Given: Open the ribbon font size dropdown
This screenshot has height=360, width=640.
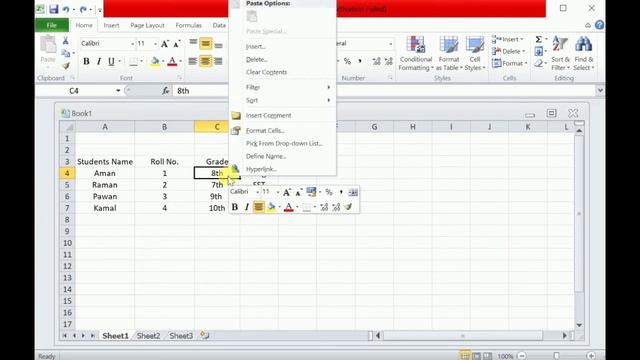Looking at the screenshot, I should (156, 44).
